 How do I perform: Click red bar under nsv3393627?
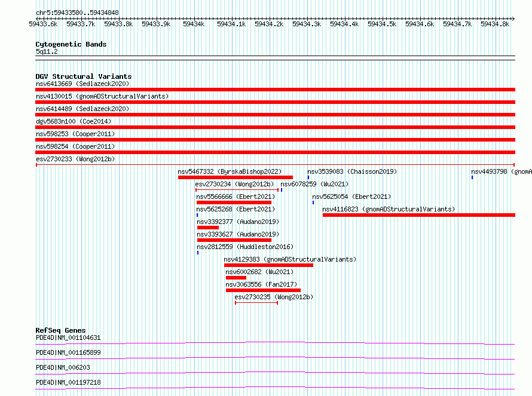234,240
